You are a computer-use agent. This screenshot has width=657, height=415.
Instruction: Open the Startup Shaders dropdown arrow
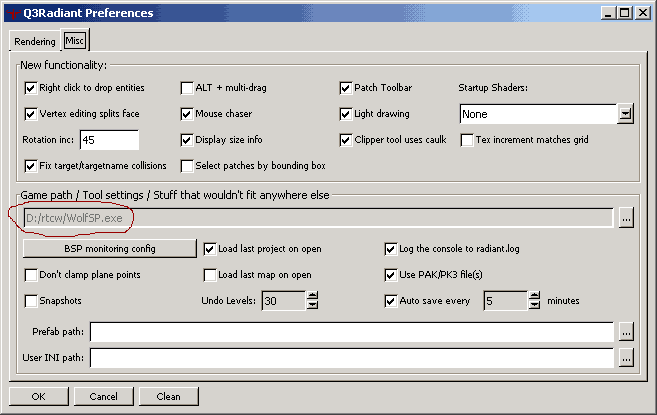pos(625,114)
